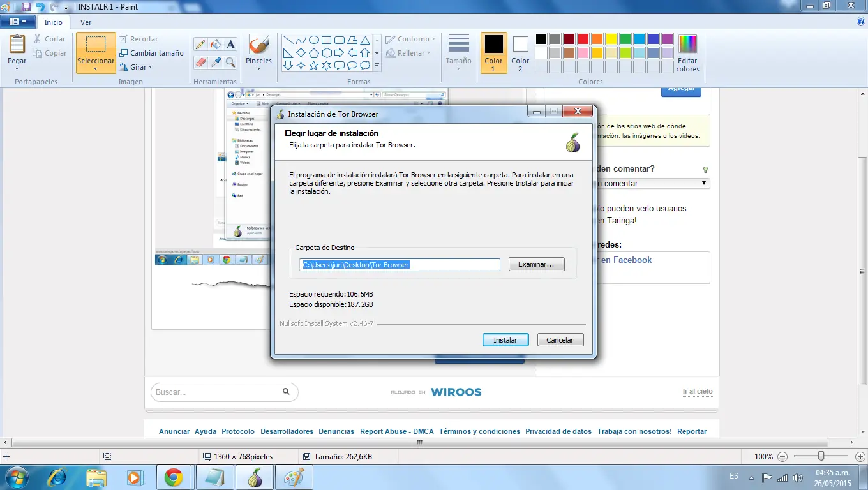The image size is (868, 490).
Task: Choose the rectangle shape
Action: [x=326, y=40]
